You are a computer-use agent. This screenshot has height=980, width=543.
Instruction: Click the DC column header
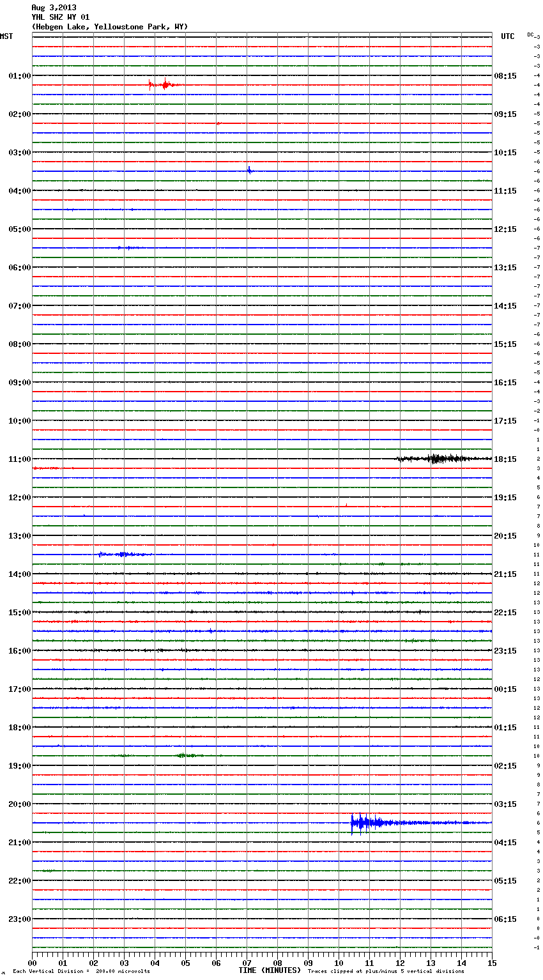pos(530,34)
